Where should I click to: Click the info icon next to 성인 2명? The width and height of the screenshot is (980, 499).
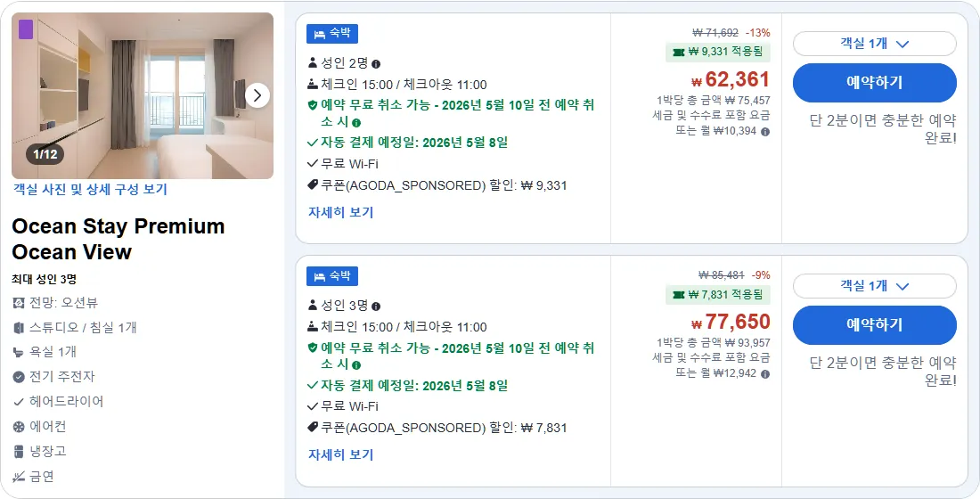tap(376, 64)
